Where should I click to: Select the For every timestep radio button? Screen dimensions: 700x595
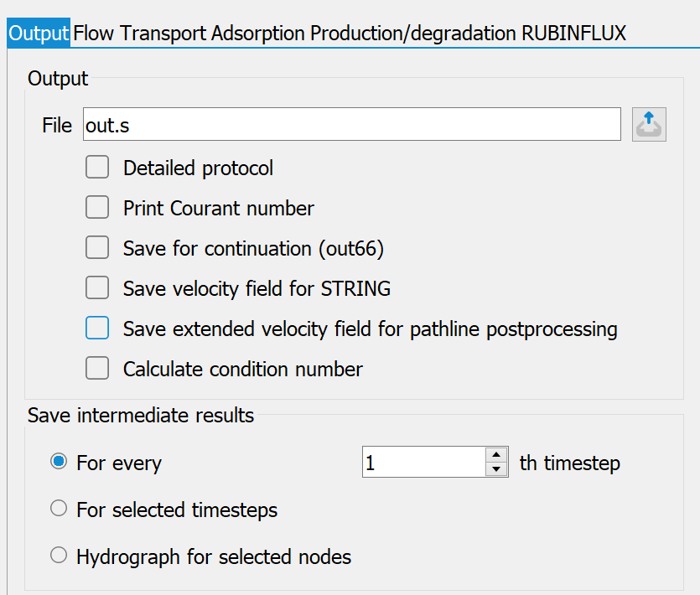59,461
